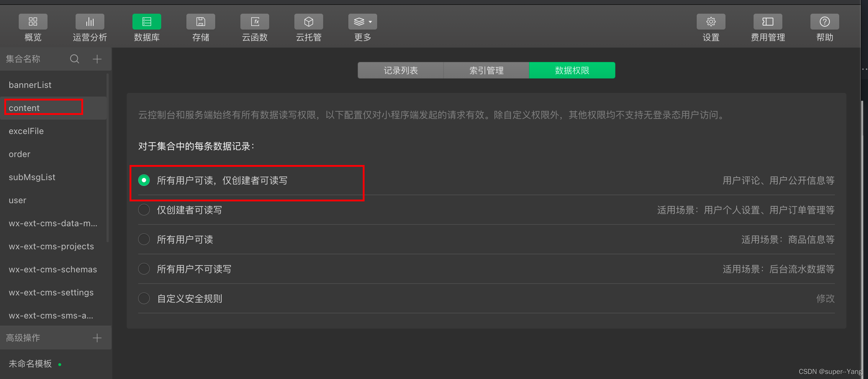This screenshot has width=868, height=379.
Task: Add an advanced operation template with plus
Action: 97,338
